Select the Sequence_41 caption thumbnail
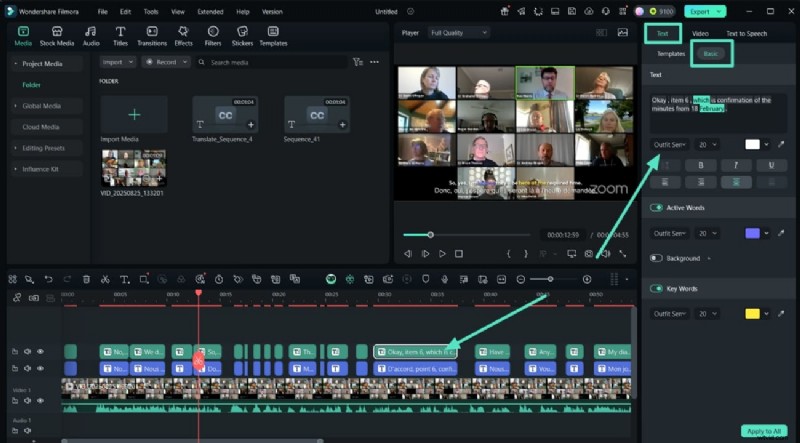Viewport: 800px width, 443px height. coord(316,117)
